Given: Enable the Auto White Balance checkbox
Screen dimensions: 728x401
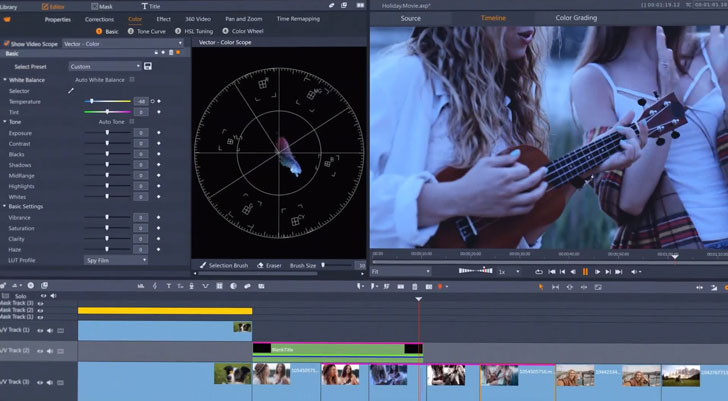Looking at the screenshot, I should [x=131, y=79].
